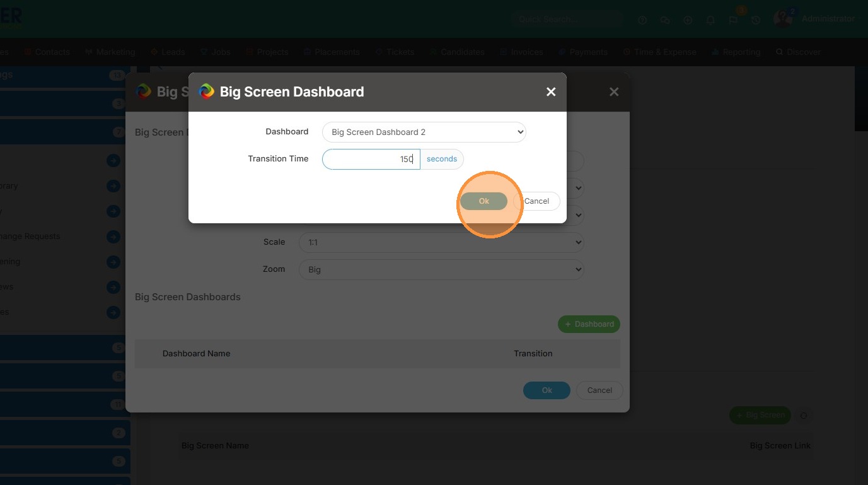Click the blue Ok button in the rear dialog
Image resolution: width=868 pixels, height=485 pixels.
tap(547, 390)
